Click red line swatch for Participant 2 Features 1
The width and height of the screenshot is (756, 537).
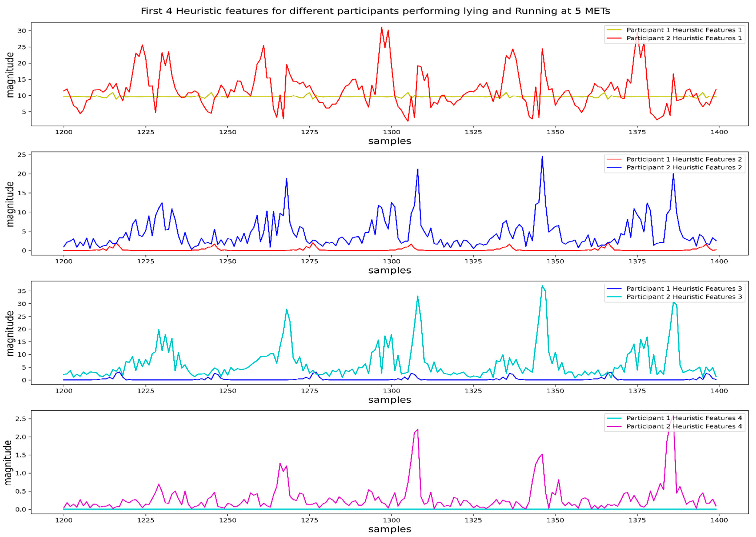(x=614, y=38)
